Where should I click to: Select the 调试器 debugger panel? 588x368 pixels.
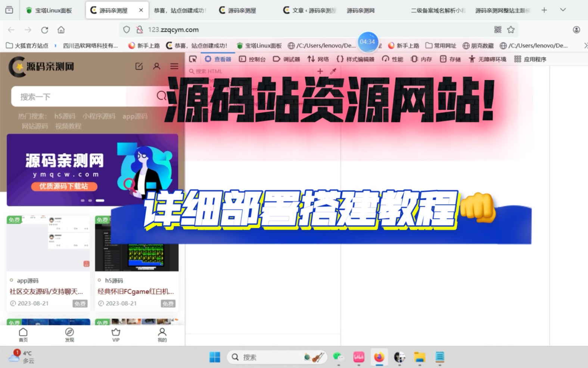(286, 59)
